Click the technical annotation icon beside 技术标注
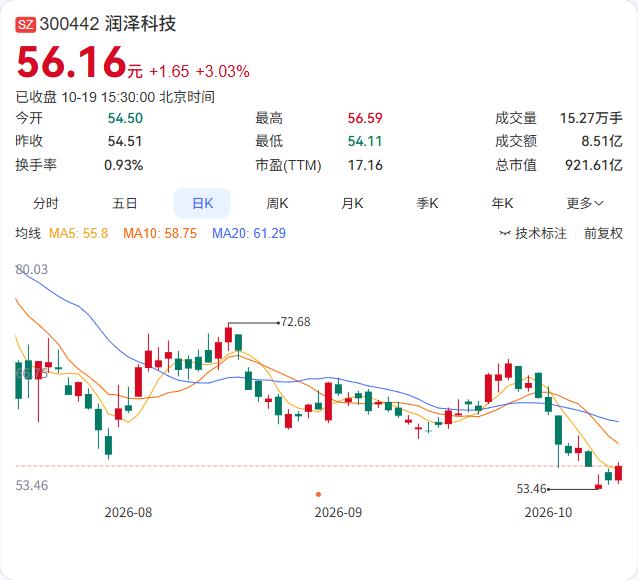The width and height of the screenshot is (638, 580). 505,233
